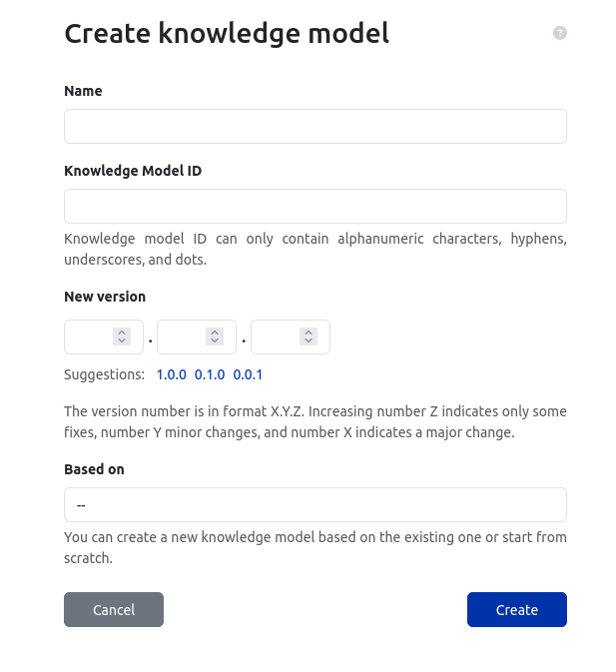Open the Based on dropdown

click(x=314, y=505)
